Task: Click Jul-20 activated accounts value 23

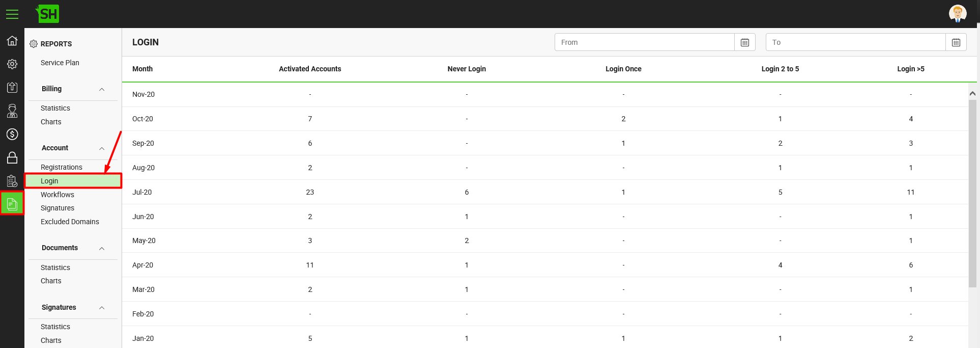Action: pyautogui.click(x=310, y=192)
